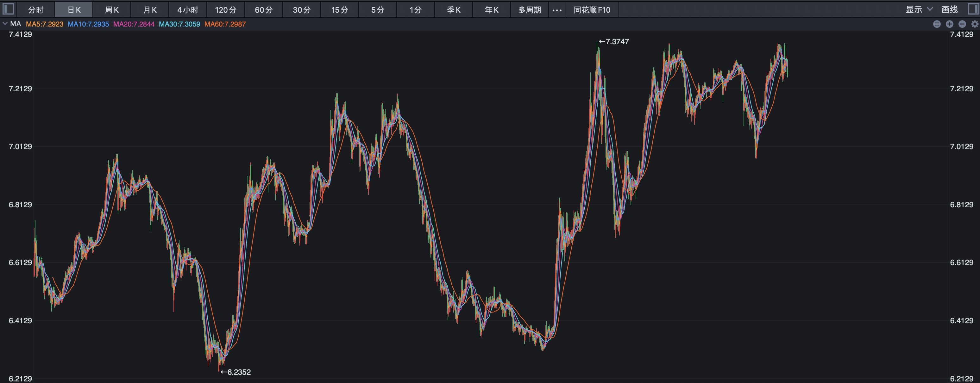
Task: Toggle the right sidebar panel icon
Action: point(973,9)
